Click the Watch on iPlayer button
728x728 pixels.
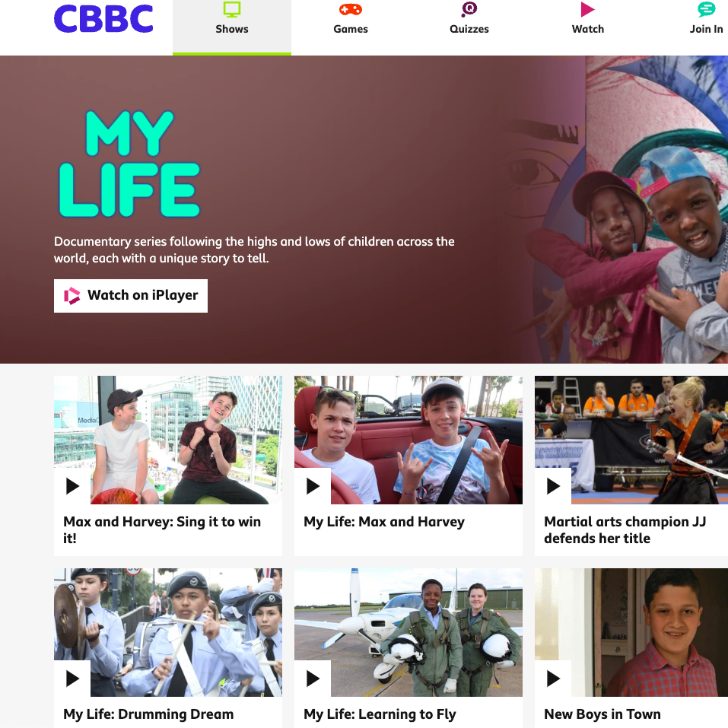point(131,296)
